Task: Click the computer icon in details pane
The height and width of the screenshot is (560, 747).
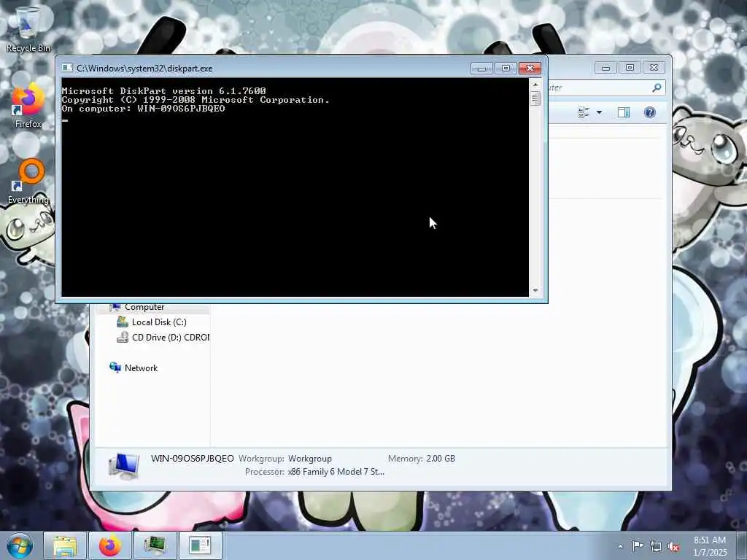Action: coord(124,465)
